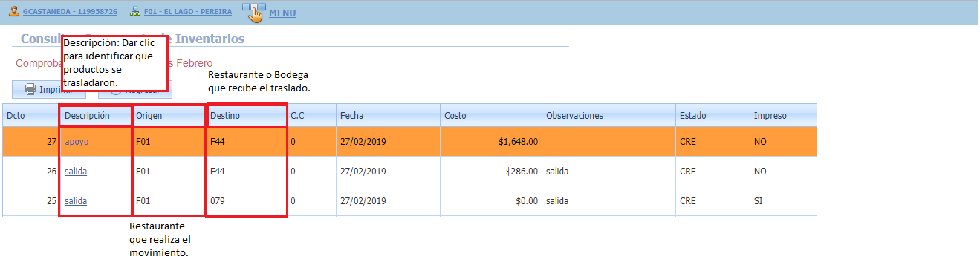Click the SI printed status in row 25

pyautogui.click(x=783, y=200)
